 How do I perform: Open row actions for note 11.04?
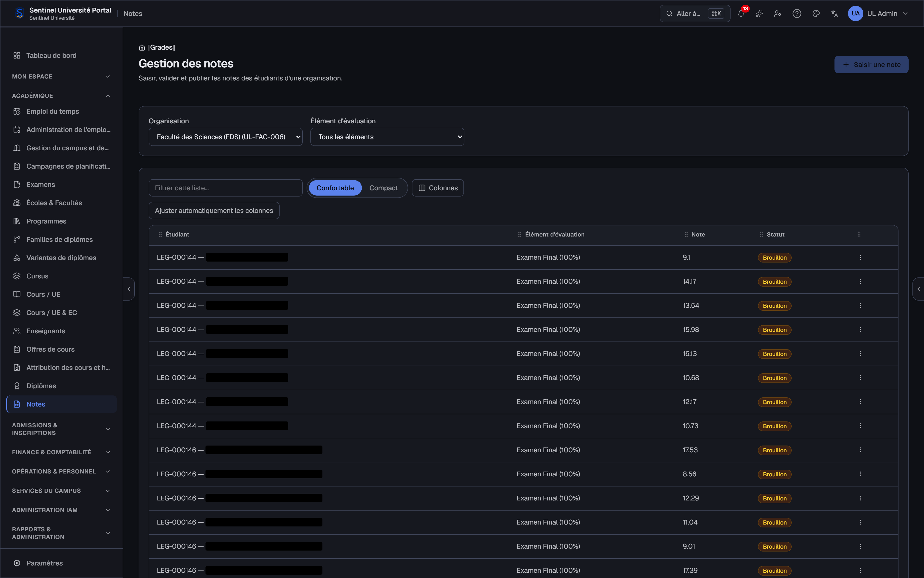pos(860,522)
